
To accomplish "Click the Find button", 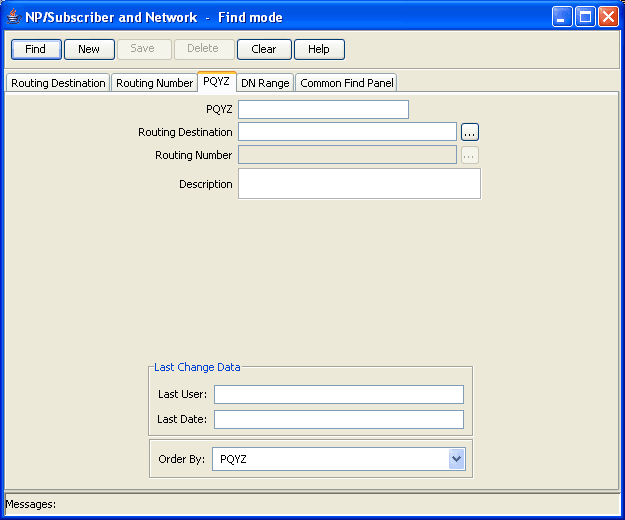I will point(36,49).
